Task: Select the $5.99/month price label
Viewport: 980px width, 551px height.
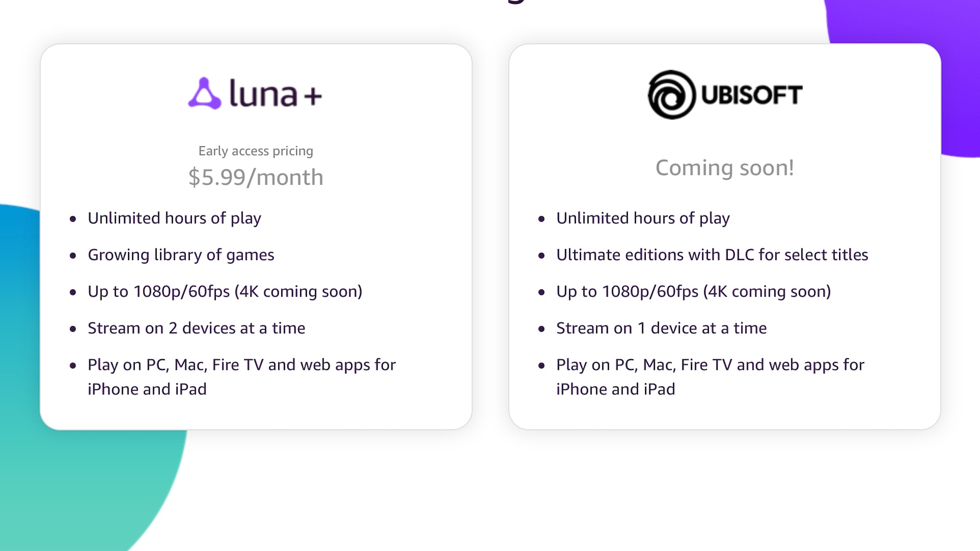Action: pos(256,177)
